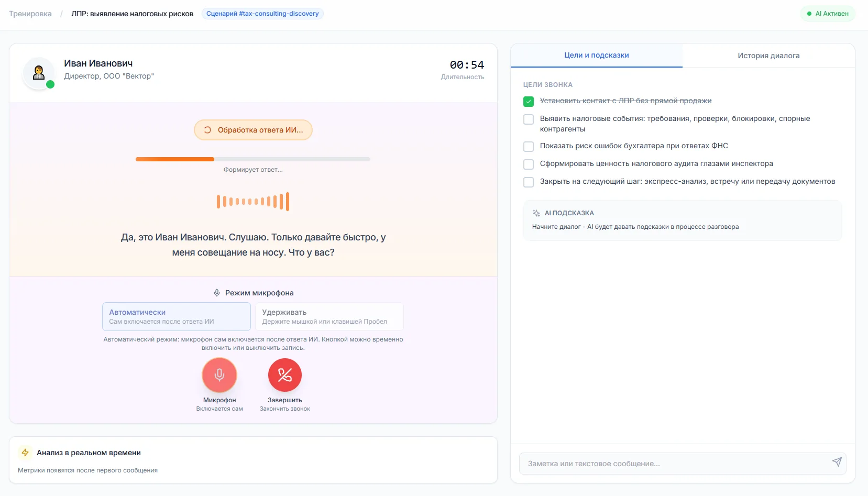The image size is (868, 496).
Task: Switch to Цели и подсказки tab
Action: pos(597,55)
